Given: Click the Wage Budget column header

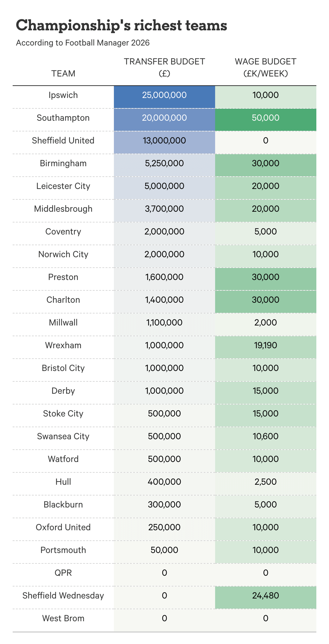Looking at the screenshot, I should pyautogui.click(x=265, y=67).
